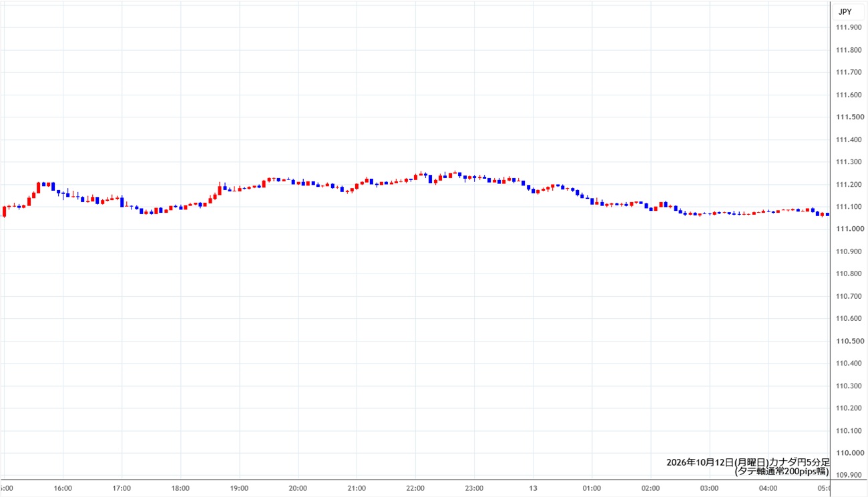The width and height of the screenshot is (868, 497).
Task: Select the 111.200 price label
Action: pyautogui.click(x=848, y=184)
